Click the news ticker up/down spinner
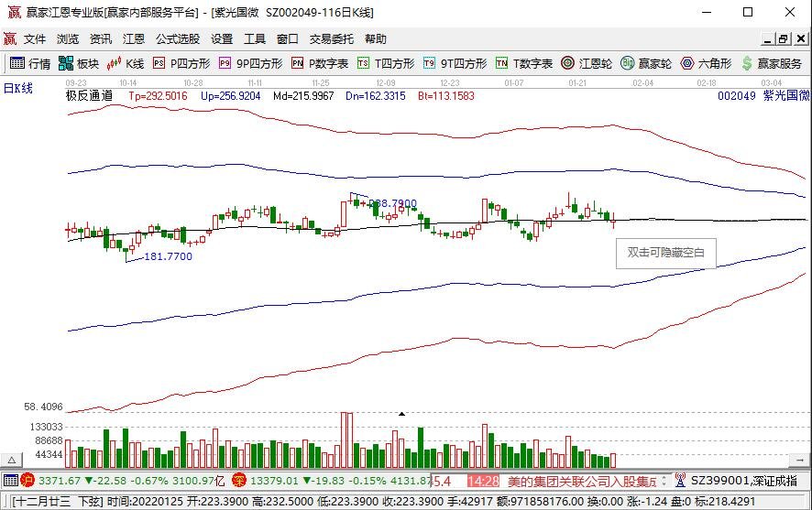812x510 pixels. [664, 481]
